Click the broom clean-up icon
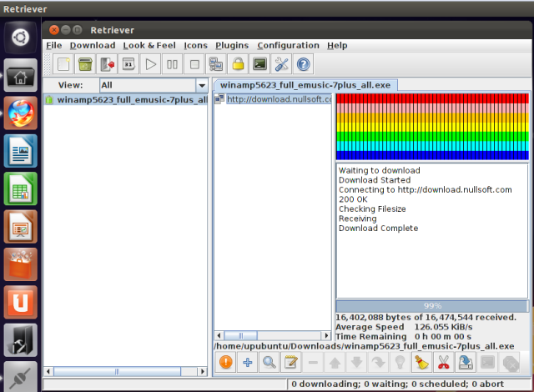 pos(422,362)
